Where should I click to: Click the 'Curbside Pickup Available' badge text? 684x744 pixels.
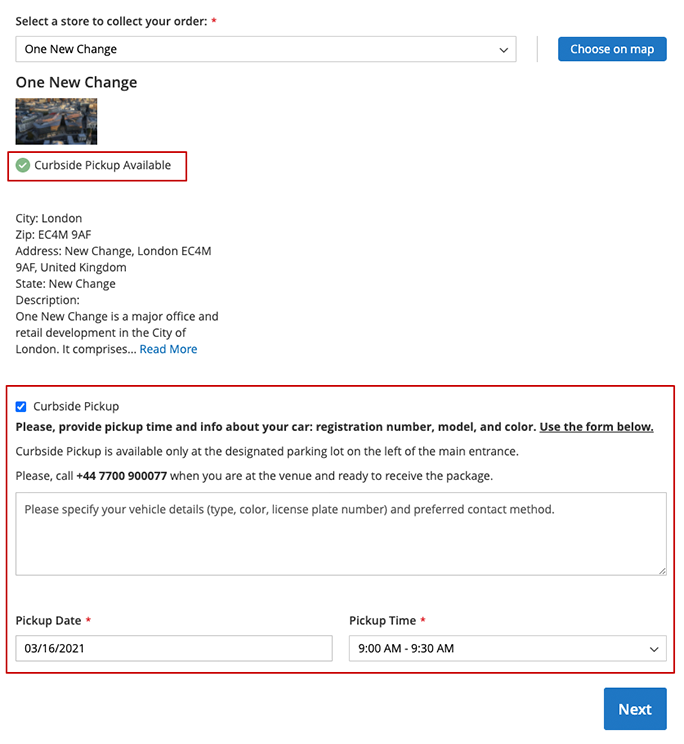(x=103, y=165)
